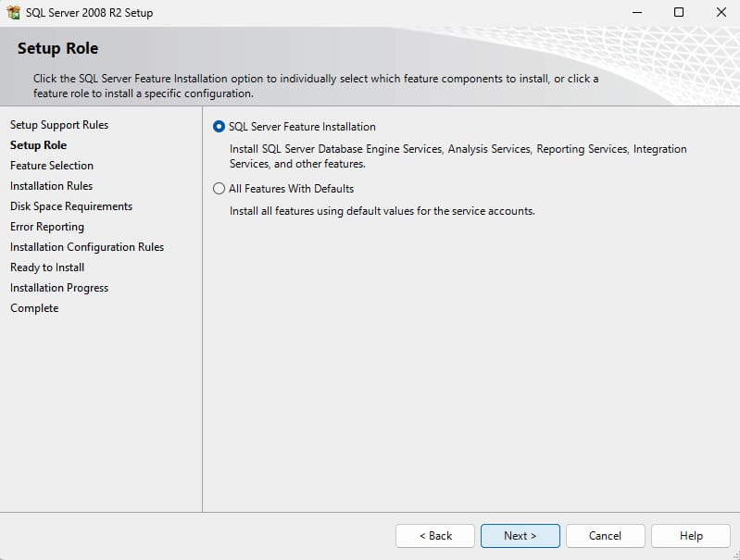Go to Error Reporting step
This screenshot has height=560, width=740.
(x=46, y=227)
